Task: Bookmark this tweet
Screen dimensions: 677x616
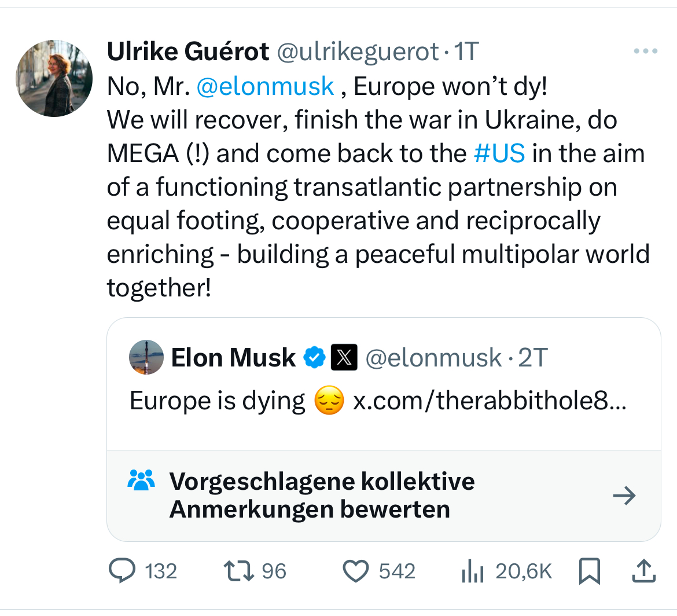Action: (x=590, y=571)
